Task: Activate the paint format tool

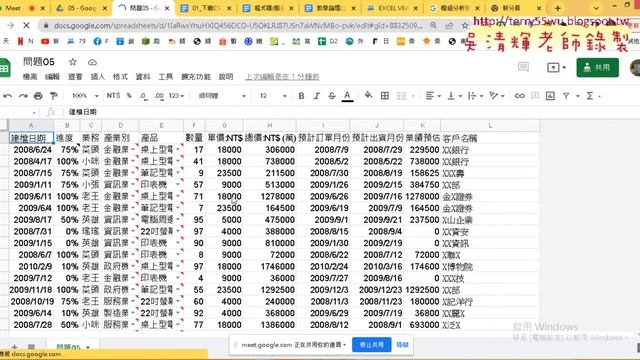Action: point(53,96)
